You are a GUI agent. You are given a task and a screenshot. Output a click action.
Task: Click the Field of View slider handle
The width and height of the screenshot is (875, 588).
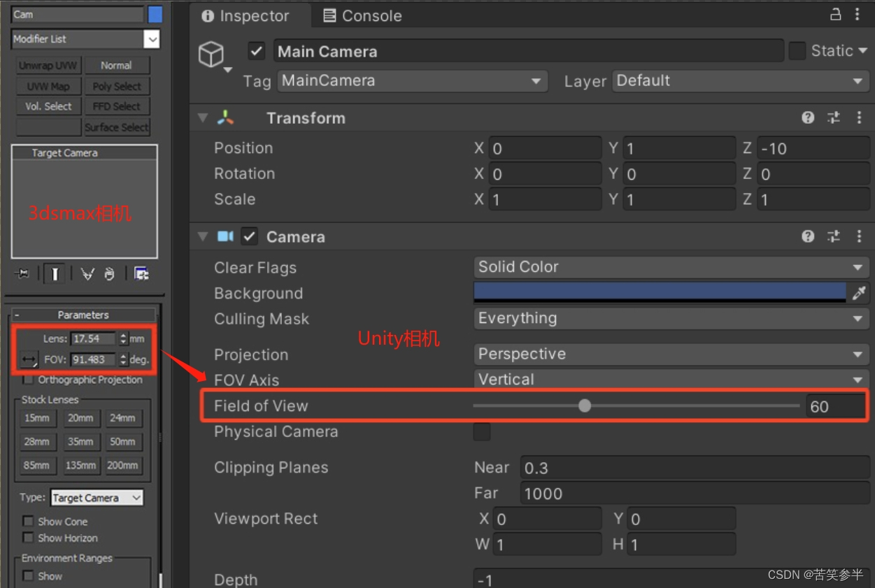tap(585, 406)
